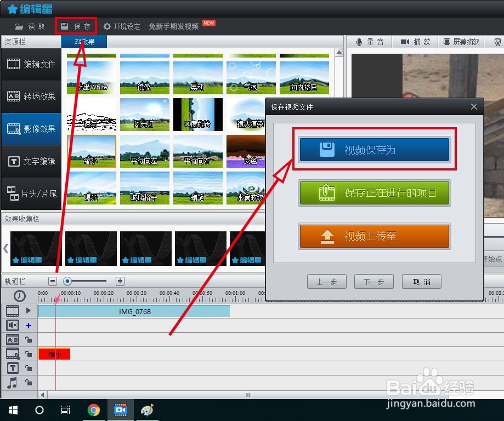The height and width of the screenshot is (421, 504).
Task: Click the 捕获 camera capture button
Action: (415, 42)
